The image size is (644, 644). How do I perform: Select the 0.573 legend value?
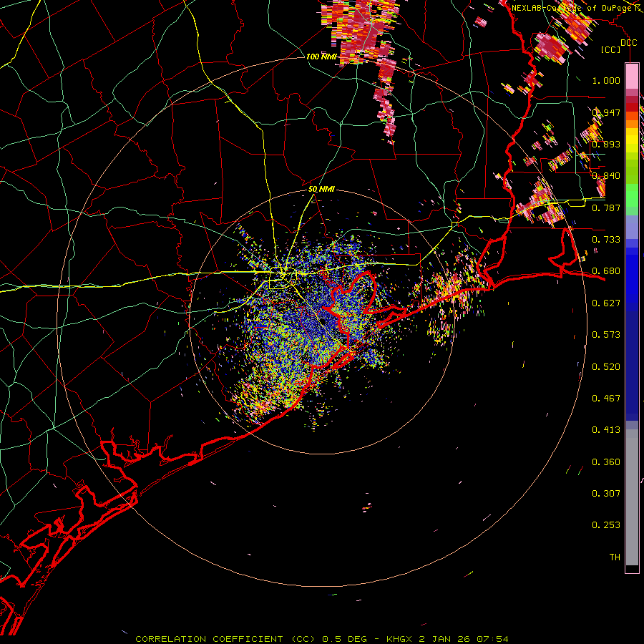click(606, 334)
